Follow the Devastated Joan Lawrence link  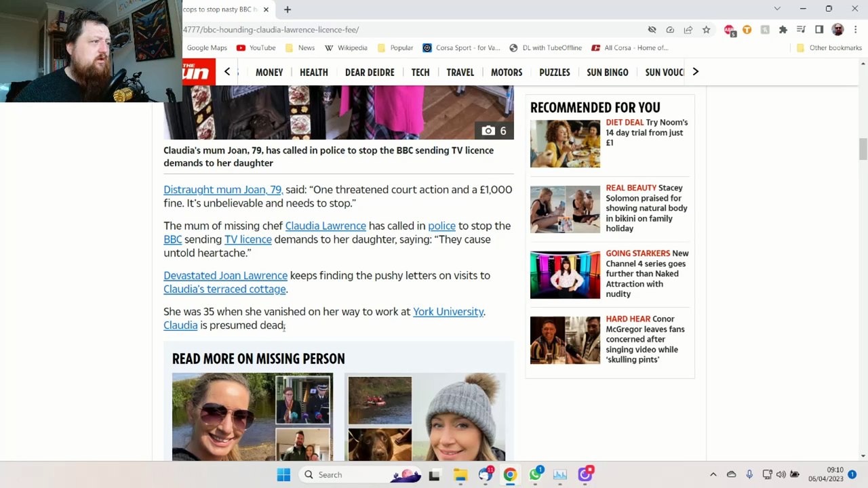225,275
